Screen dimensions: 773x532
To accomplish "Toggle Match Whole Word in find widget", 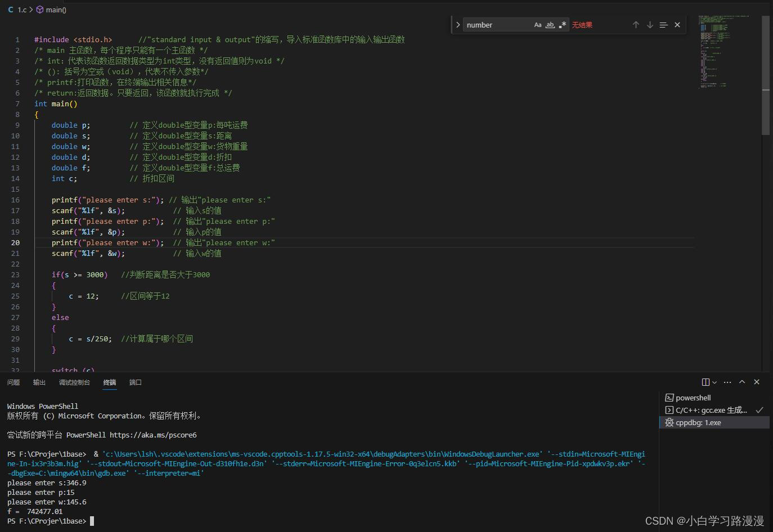I will pyautogui.click(x=550, y=25).
